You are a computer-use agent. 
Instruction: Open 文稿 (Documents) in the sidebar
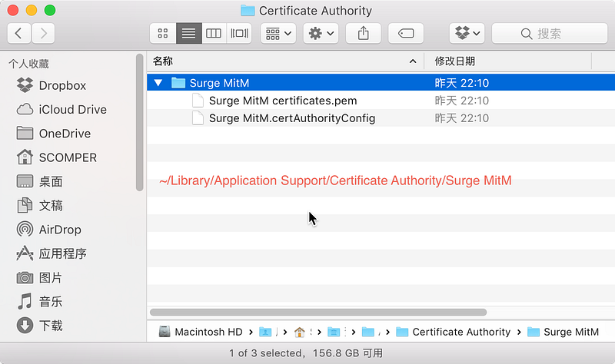[x=39, y=205]
